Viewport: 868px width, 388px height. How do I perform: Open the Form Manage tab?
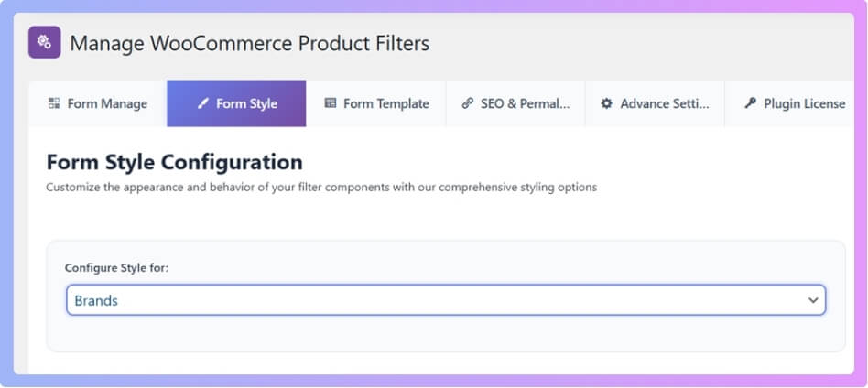coord(98,103)
